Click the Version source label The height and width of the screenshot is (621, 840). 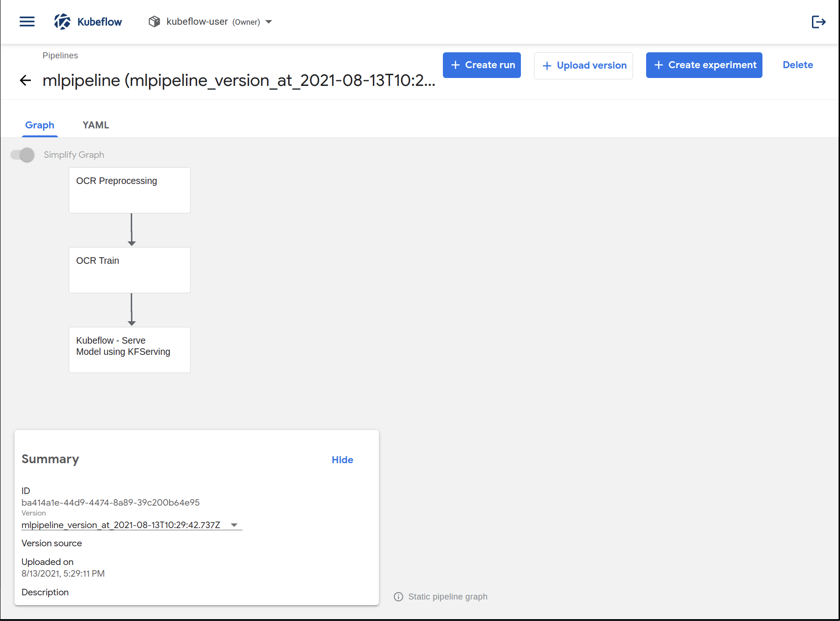tap(52, 543)
